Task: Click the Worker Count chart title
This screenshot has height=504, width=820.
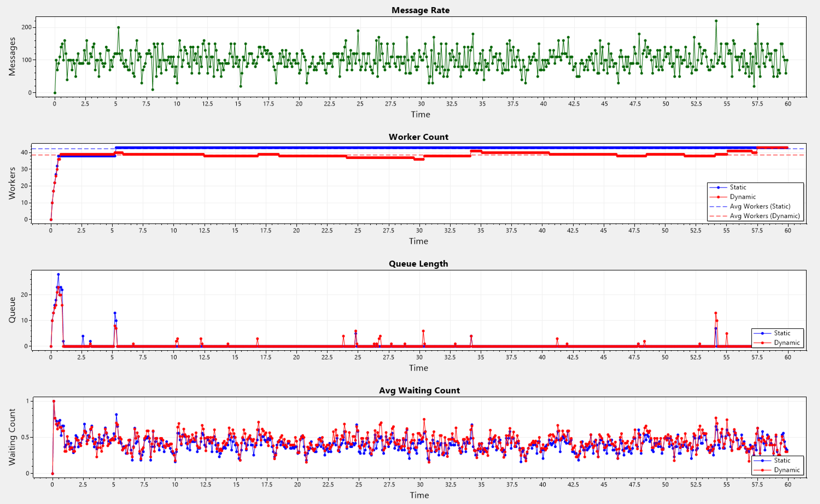Action: tap(418, 137)
